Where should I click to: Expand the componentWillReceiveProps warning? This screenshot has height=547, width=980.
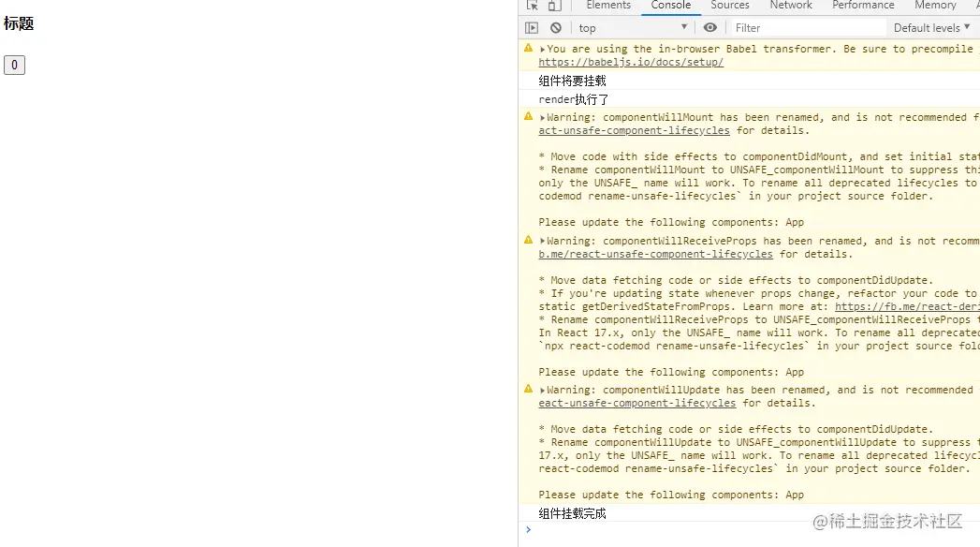coord(543,242)
